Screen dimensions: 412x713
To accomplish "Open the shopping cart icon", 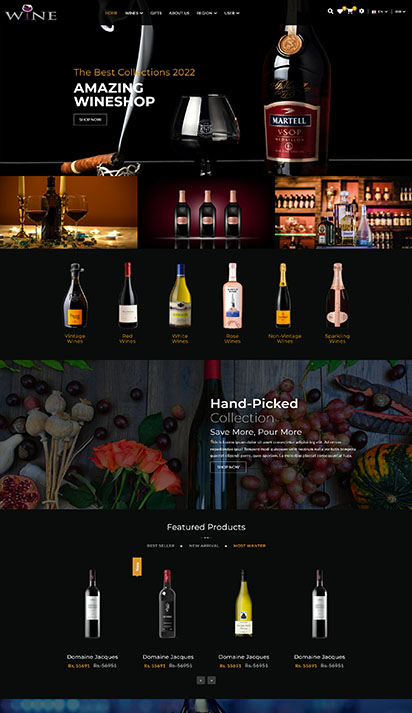I will click(350, 11).
